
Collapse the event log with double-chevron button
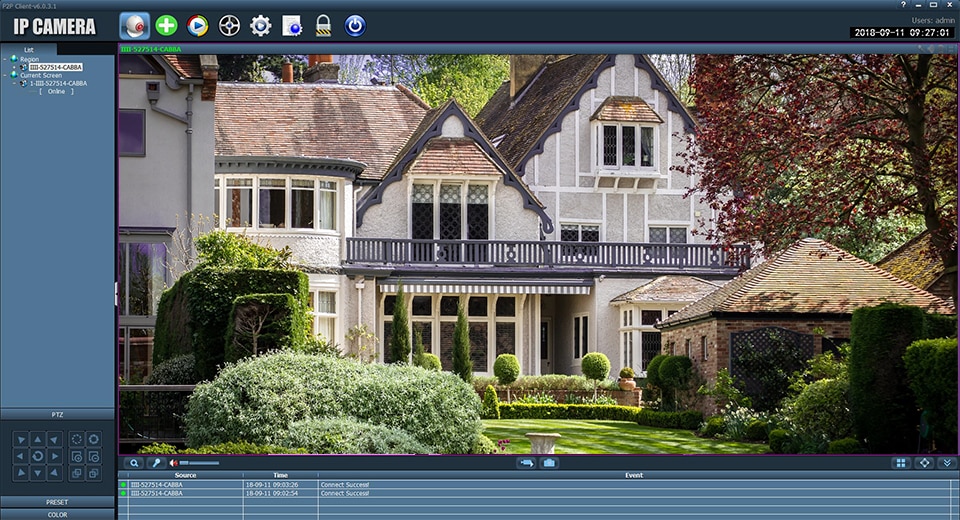coord(946,463)
